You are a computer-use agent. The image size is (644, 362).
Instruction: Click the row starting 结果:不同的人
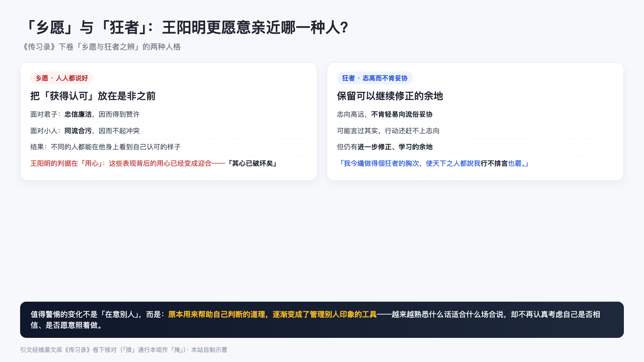pyautogui.click(x=169, y=147)
